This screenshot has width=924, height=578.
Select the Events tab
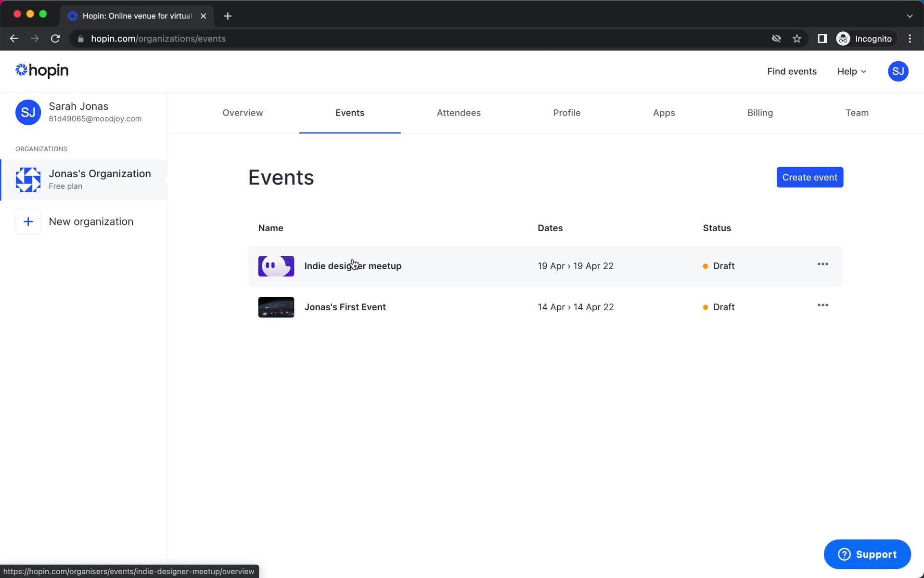(350, 113)
